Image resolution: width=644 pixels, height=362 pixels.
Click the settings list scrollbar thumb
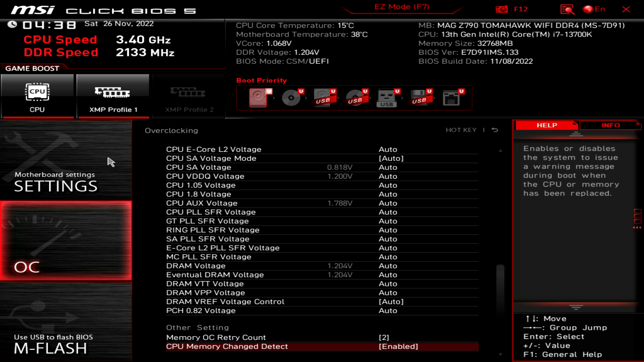pyautogui.click(x=500, y=291)
